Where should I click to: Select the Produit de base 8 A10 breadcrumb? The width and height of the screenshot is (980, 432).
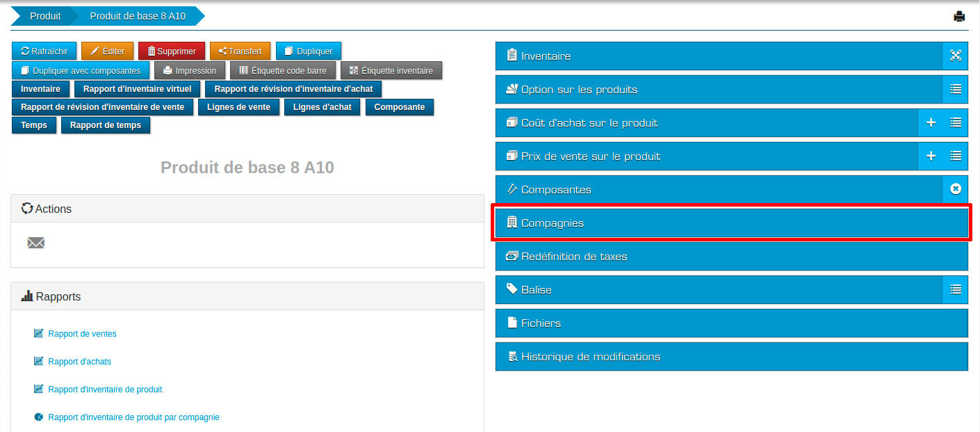137,15
